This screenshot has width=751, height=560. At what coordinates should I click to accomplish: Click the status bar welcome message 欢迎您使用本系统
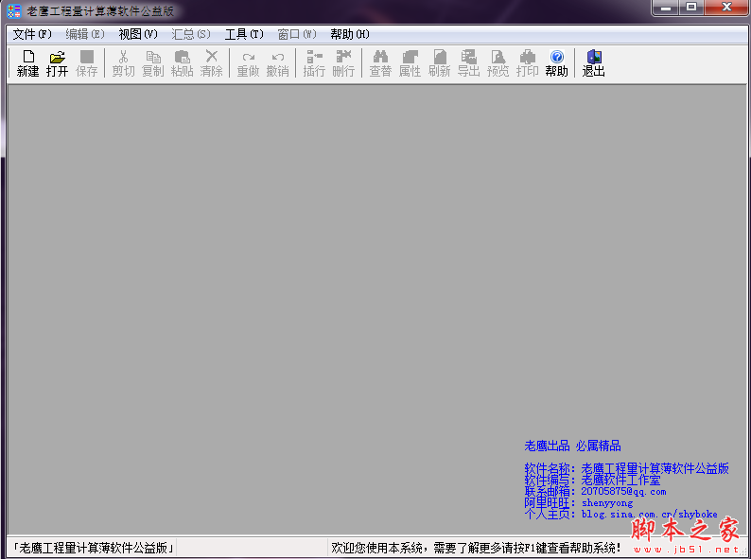[x=476, y=548]
